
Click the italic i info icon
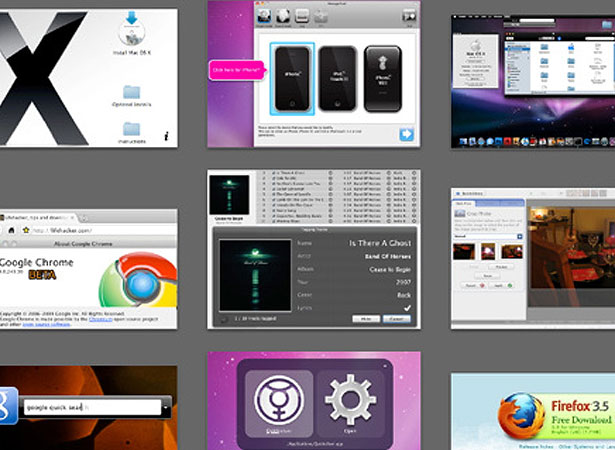point(166,137)
